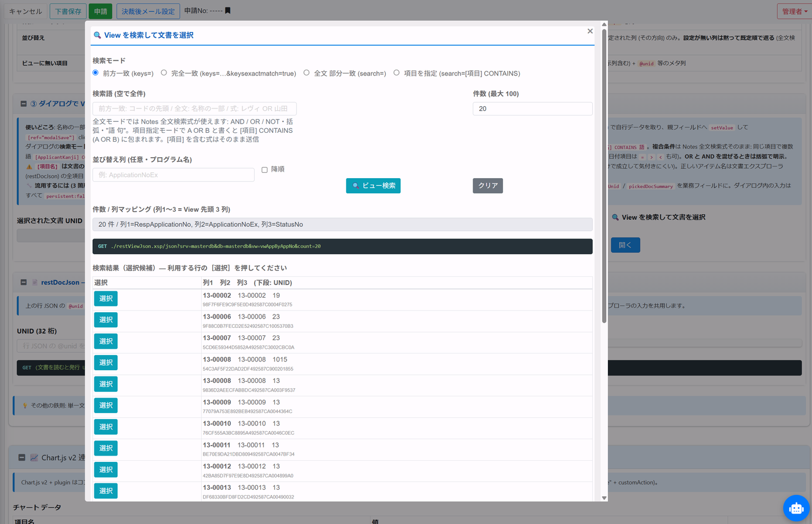The height and width of the screenshot is (524, 812).
Task: Collapse the ③ ダイアログ section
Action: click(23, 104)
